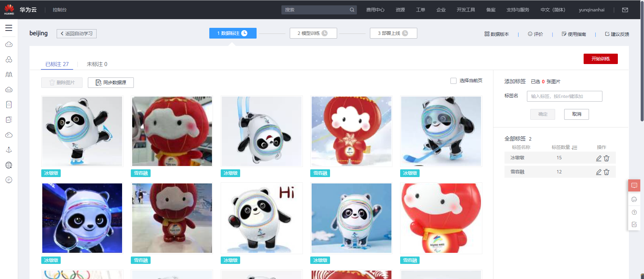644x279 pixels.
Task: Sort labels by 标签数量 sort icon
Action: pos(575,148)
